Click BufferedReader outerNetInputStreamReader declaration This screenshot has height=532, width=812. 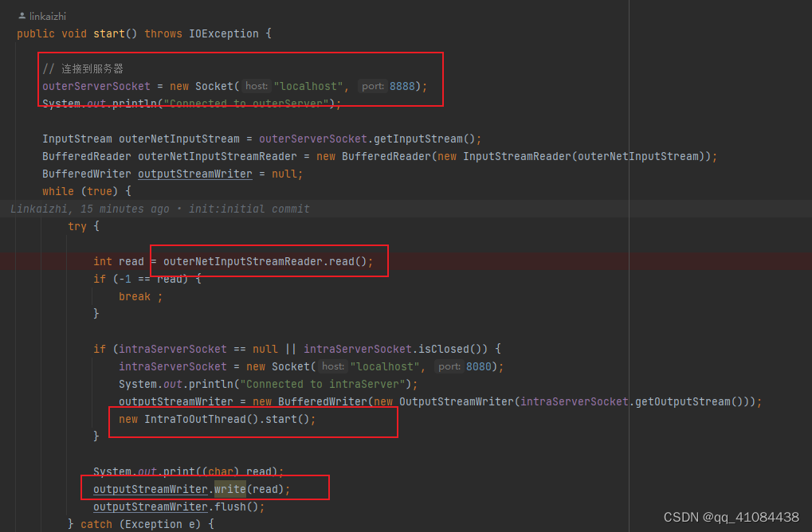tap(170, 156)
